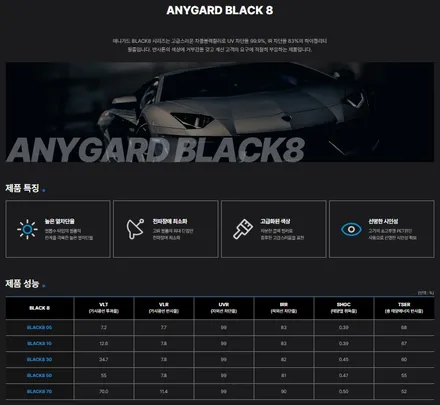The image size is (440, 405).
Task: Click the satellite dish signal icon
Action: pyautogui.click(x=135, y=229)
